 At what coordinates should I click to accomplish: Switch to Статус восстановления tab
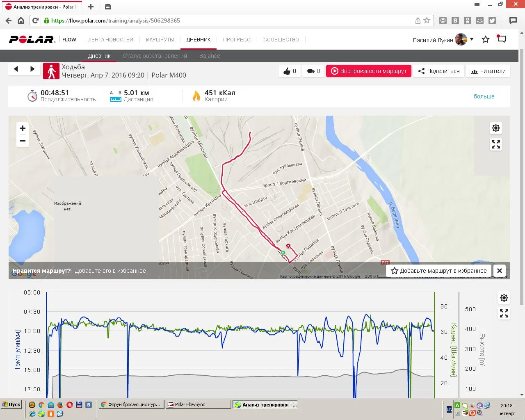[155, 56]
